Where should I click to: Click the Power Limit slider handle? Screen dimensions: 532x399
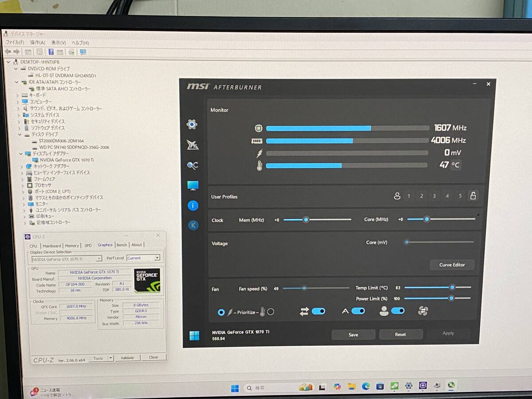(451, 298)
